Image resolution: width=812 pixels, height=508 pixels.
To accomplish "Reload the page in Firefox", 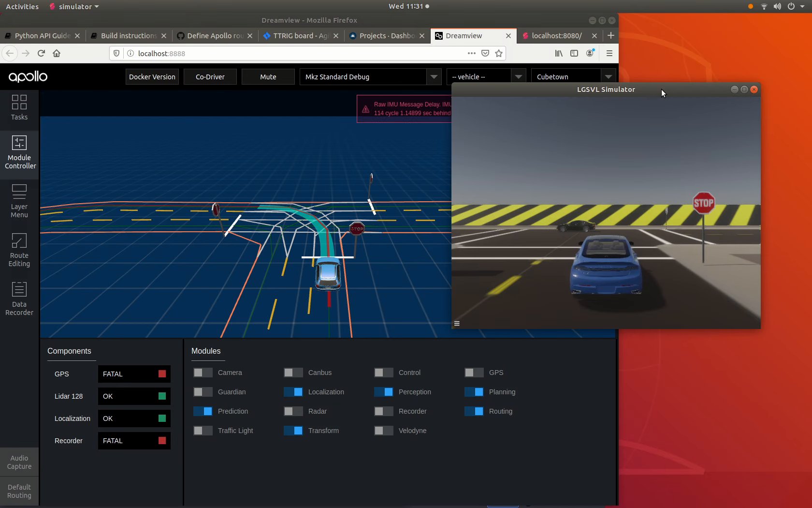I will [x=41, y=53].
